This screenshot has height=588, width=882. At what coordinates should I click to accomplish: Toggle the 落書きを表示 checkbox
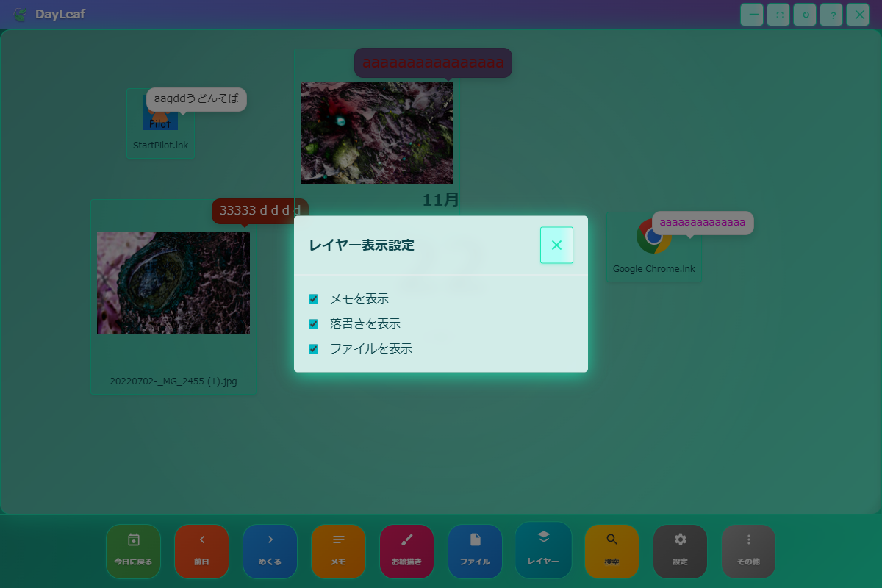click(314, 324)
